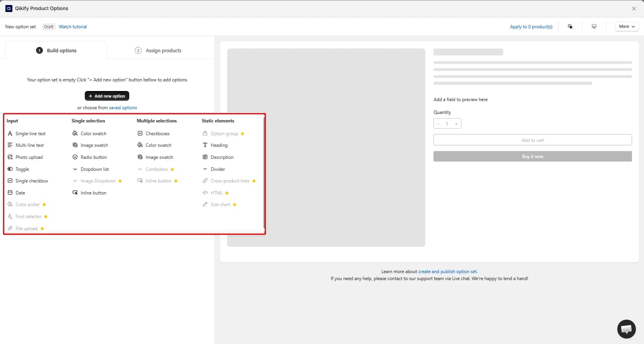Increase quantity with the plus button

pyautogui.click(x=456, y=124)
